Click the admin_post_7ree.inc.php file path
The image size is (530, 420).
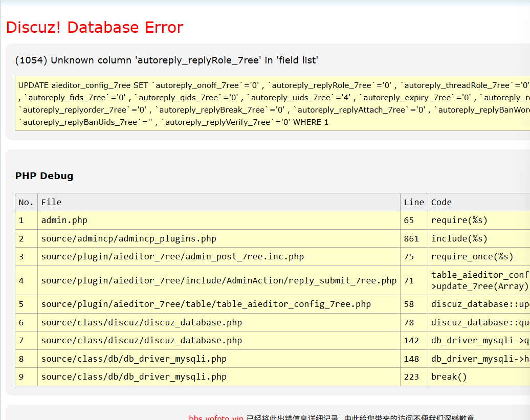pos(172,257)
